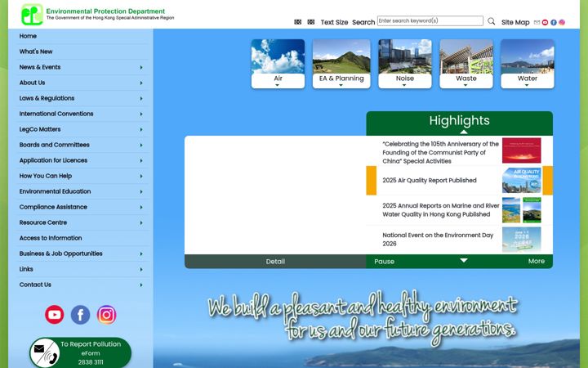Open the Site Map link
The height and width of the screenshot is (368, 588).
[515, 22]
